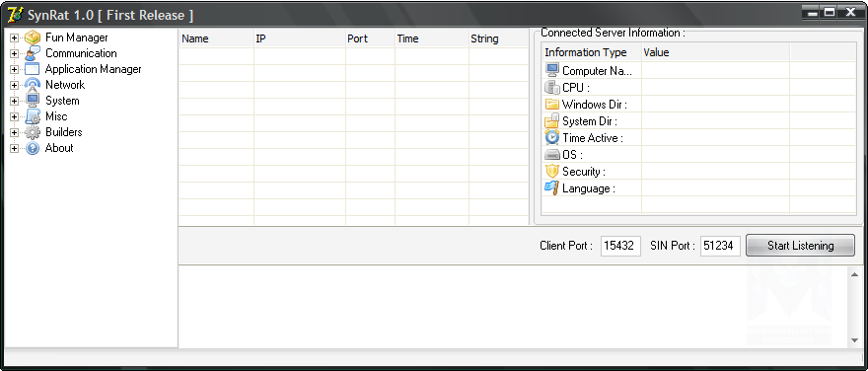Expand the Misc tree node
868x371 pixels.
(15, 116)
